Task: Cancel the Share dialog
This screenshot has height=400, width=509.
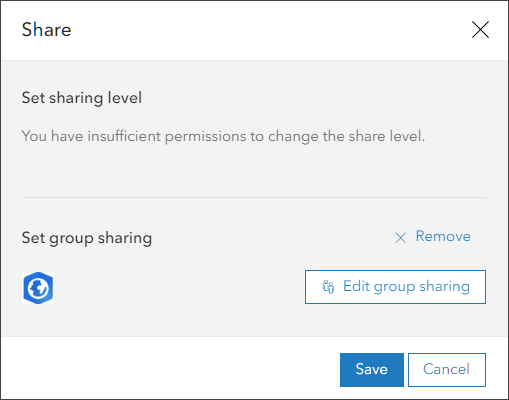Action: pos(447,370)
